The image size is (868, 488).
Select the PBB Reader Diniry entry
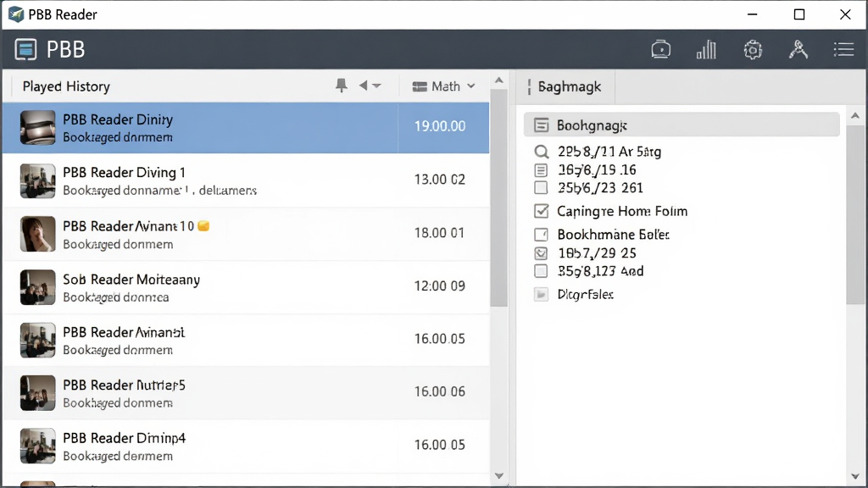[246, 128]
